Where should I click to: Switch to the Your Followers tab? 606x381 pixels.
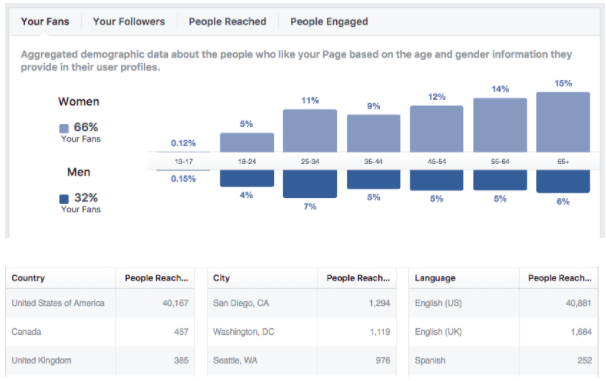tap(129, 21)
